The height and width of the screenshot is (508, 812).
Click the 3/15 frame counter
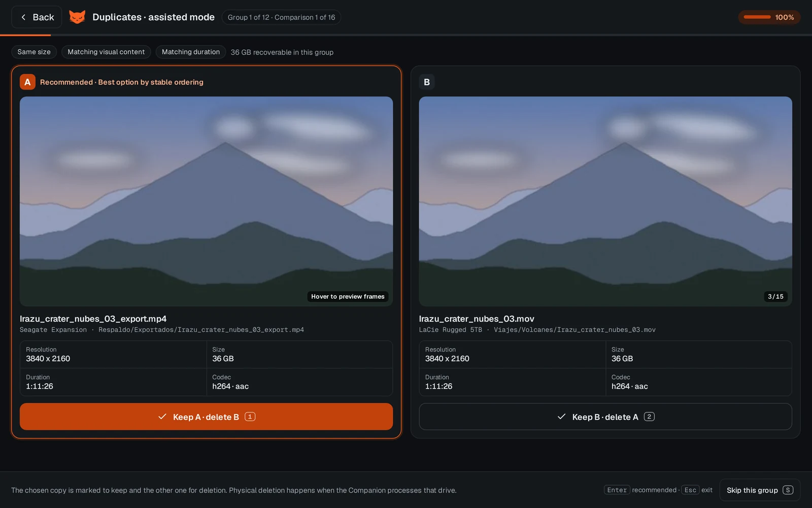click(775, 297)
